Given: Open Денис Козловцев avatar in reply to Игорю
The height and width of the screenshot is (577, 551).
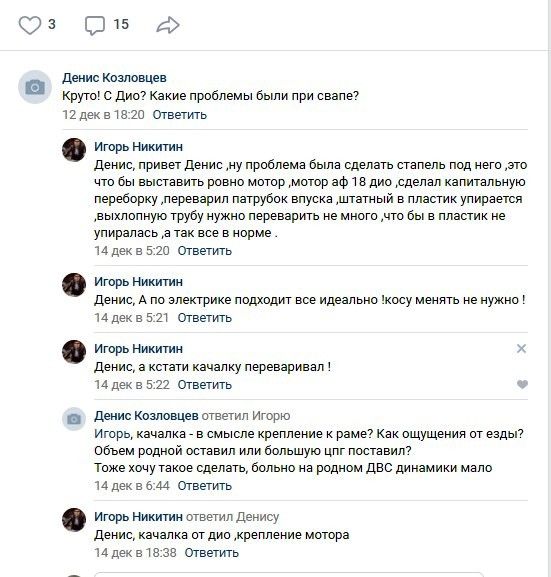Looking at the screenshot, I should (74, 419).
